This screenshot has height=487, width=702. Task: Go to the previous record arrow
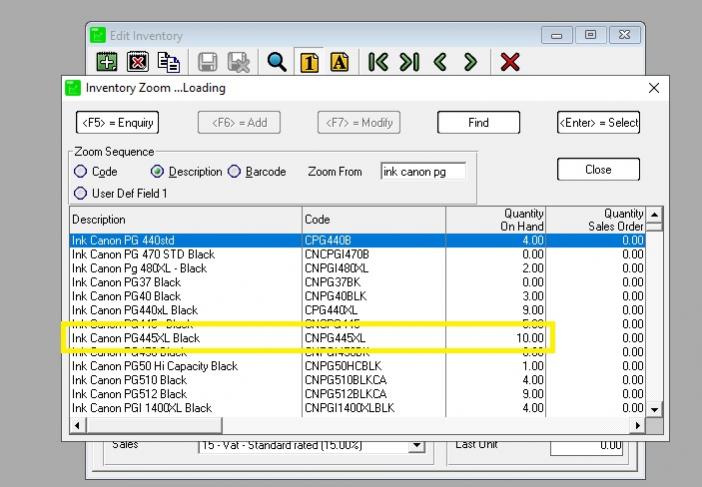(439, 62)
